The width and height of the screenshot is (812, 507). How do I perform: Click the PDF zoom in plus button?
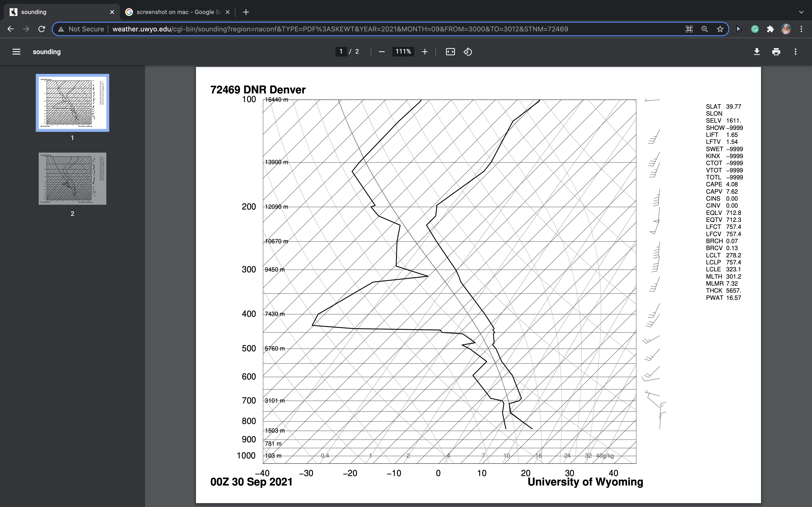[425, 52]
